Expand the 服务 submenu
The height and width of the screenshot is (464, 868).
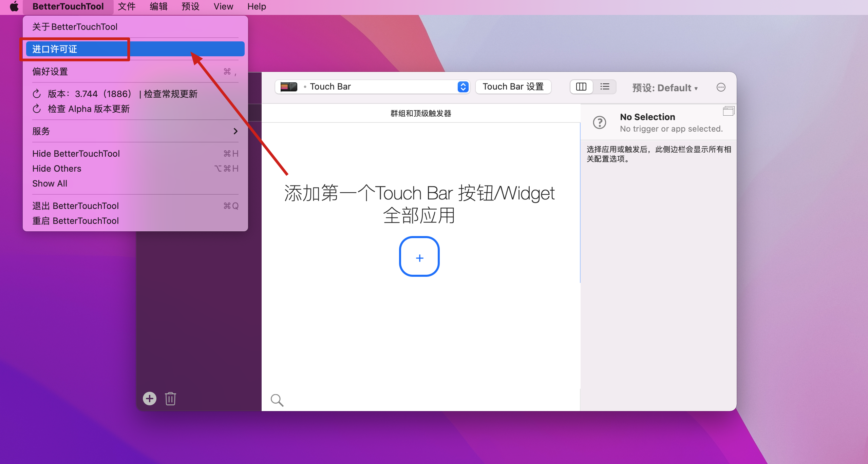pyautogui.click(x=135, y=131)
